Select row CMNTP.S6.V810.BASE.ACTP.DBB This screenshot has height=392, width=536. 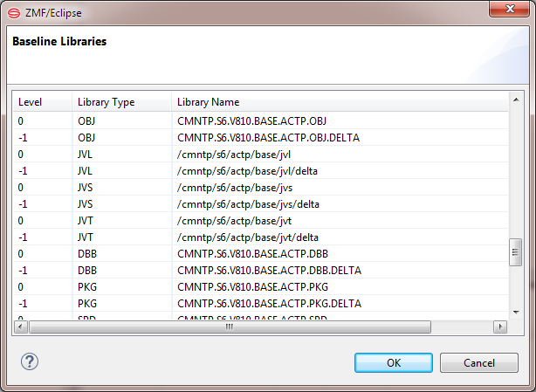260,254
